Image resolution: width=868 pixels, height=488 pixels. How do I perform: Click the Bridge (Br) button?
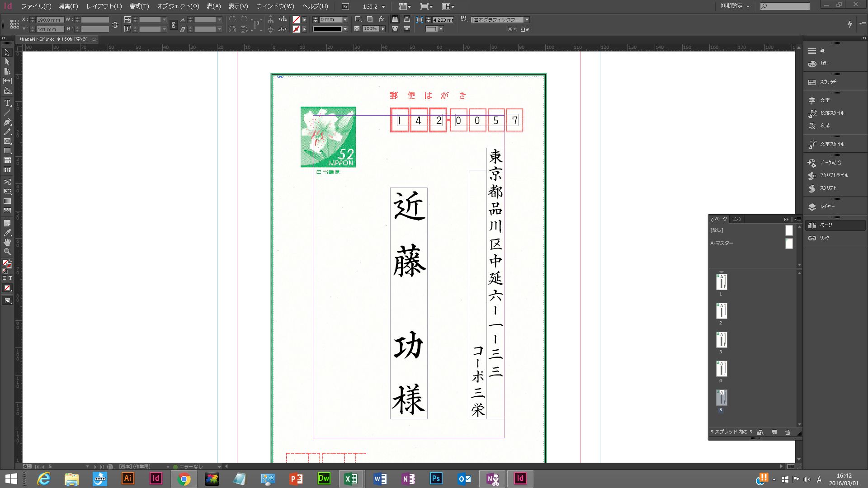coord(345,7)
